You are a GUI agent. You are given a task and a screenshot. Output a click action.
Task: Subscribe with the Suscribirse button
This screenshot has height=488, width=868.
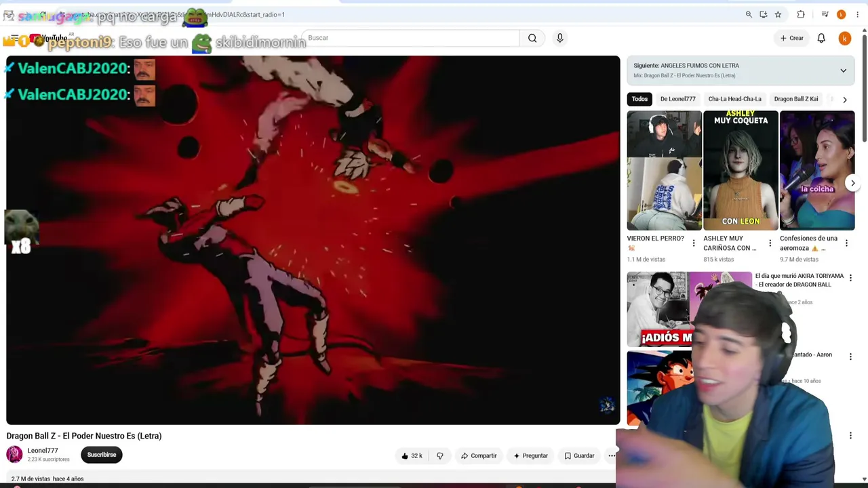click(x=102, y=455)
